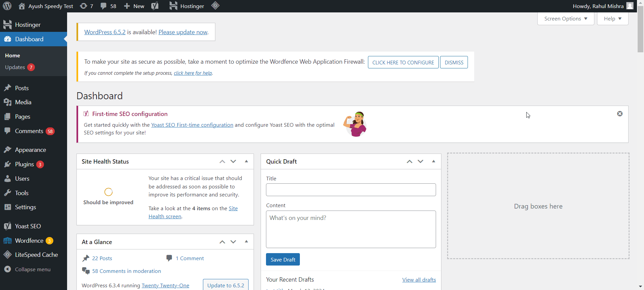Toggle the Site Health Status panel collapse
Image resolution: width=644 pixels, height=290 pixels.
tap(246, 162)
